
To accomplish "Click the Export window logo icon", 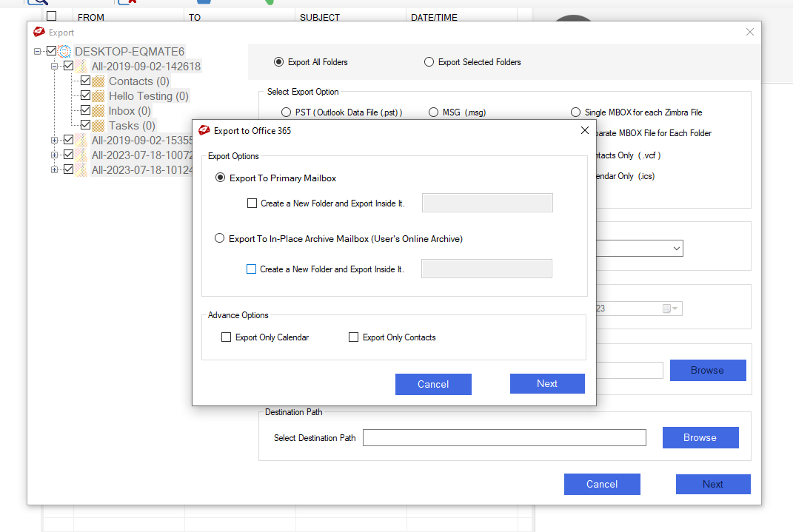I will point(39,32).
